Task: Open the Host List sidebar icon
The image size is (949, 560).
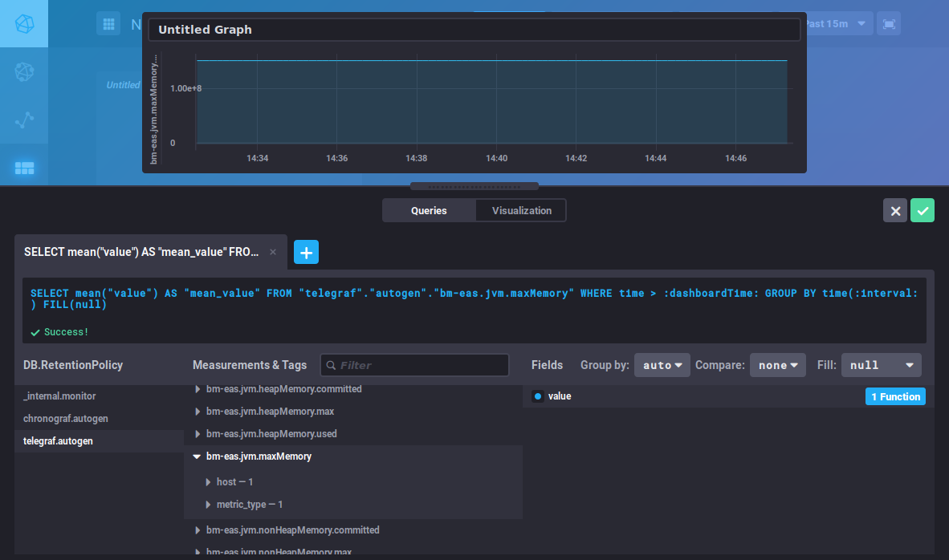Action: tap(24, 72)
